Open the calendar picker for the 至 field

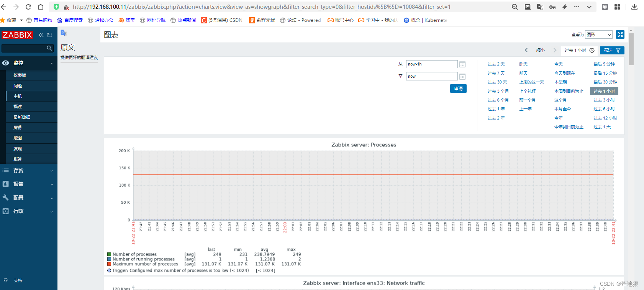(462, 77)
